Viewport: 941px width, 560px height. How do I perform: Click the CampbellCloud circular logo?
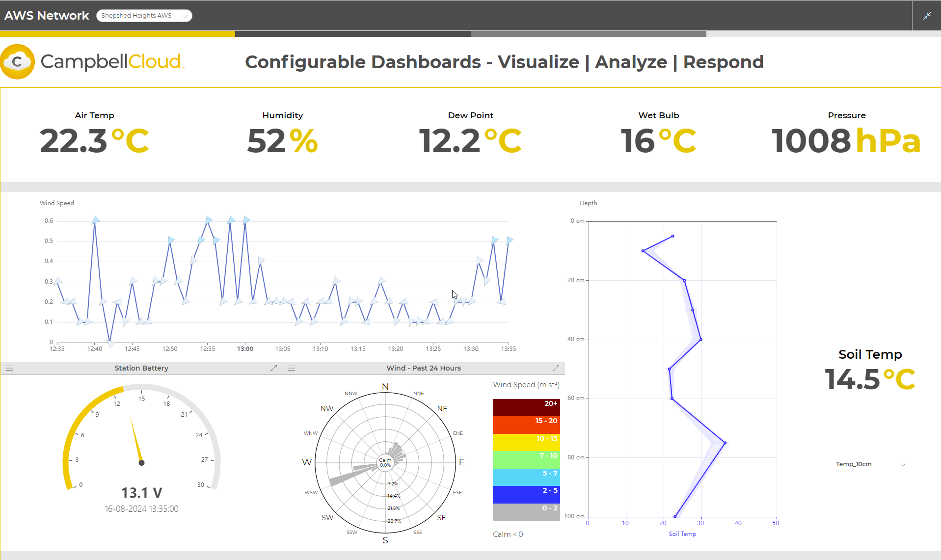[18, 61]
